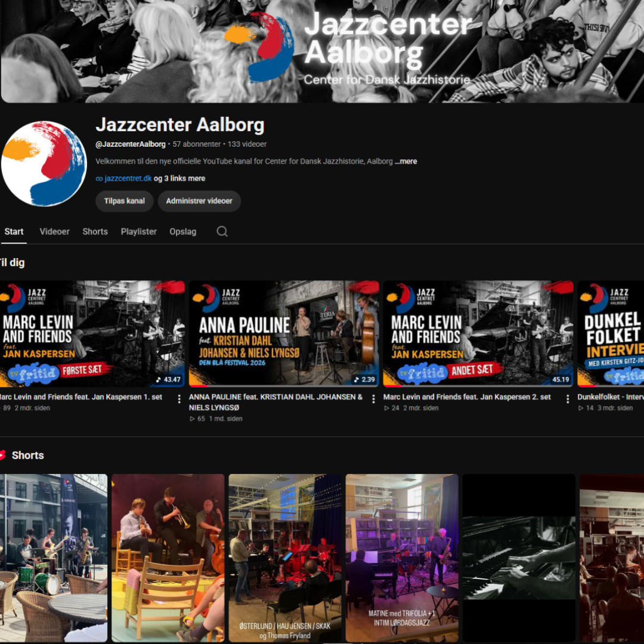This screenshot has height=644, width=644.
Task: Open Marc Levin ANDET SÆT video thumbnail
Action: coord(478,333)
